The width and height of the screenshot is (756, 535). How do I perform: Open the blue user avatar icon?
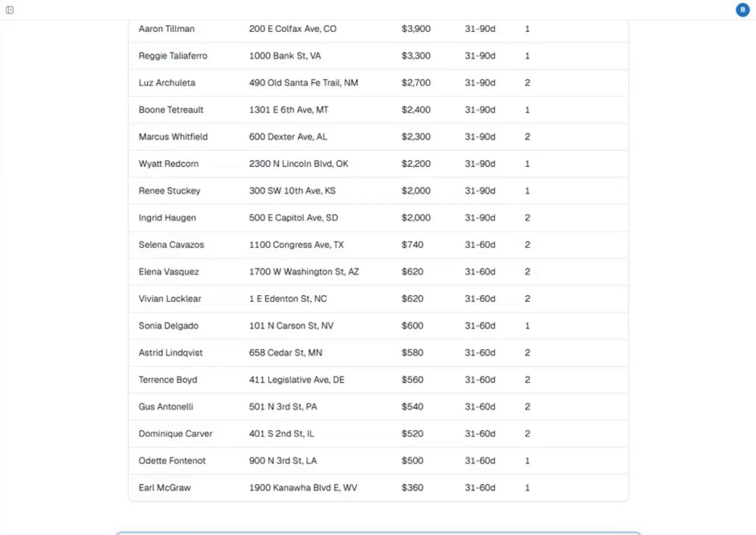point(743,9)
